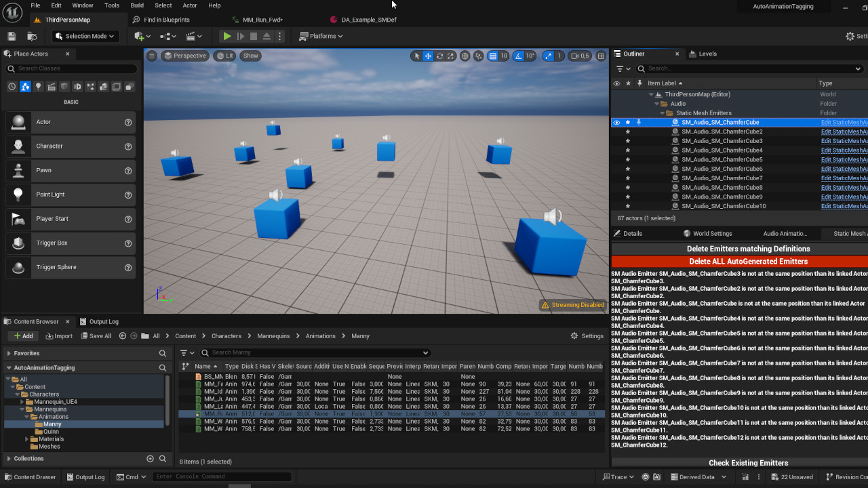Select the Lights category icon in Place Actors
This screenshot has width=868, height=488.
point(38,87)
